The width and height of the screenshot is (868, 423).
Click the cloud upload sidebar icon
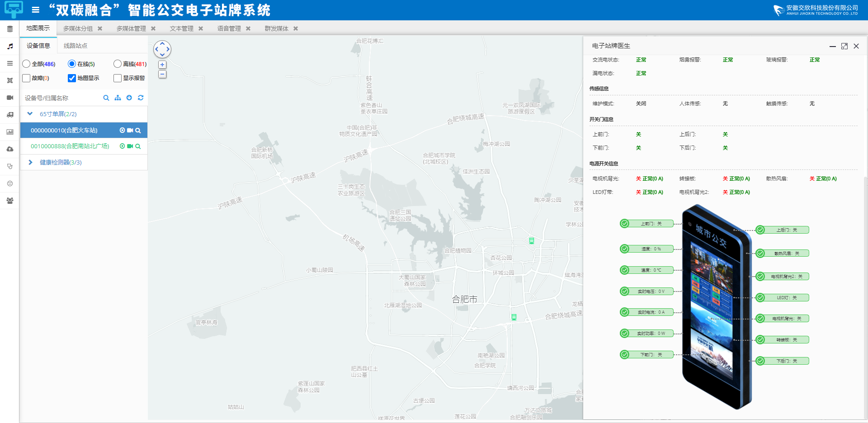pos(10,149)
